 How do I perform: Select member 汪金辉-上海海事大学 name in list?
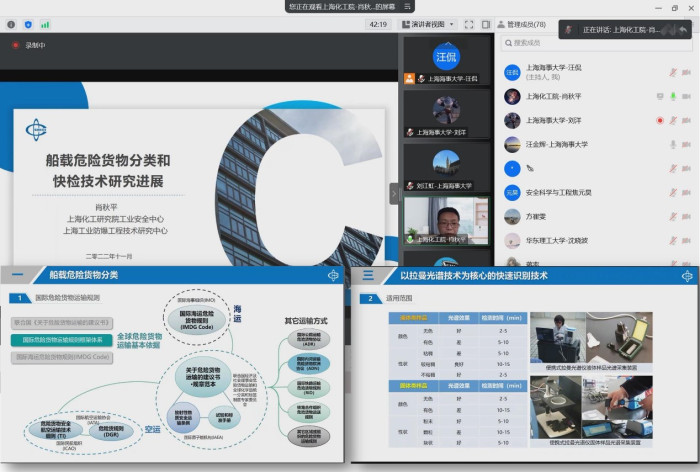pos(557,145)
